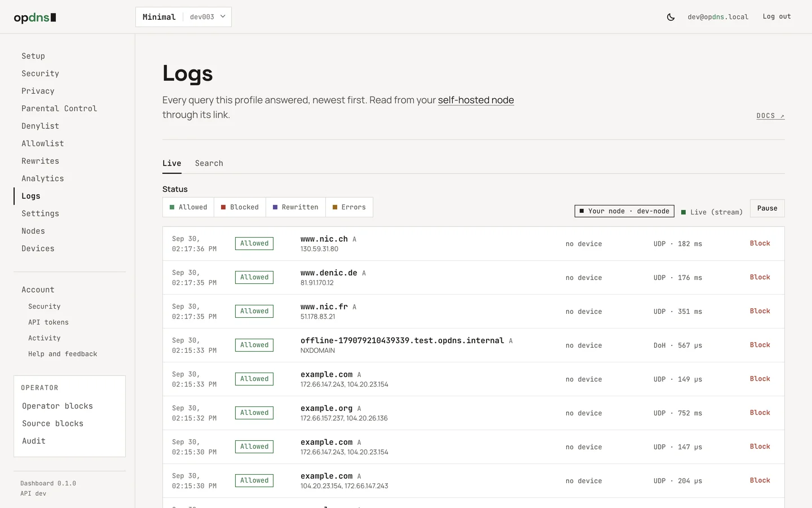This screenshot has height=508, width=812.
Task: Open Parental Control page
Action: pos(59,108)
